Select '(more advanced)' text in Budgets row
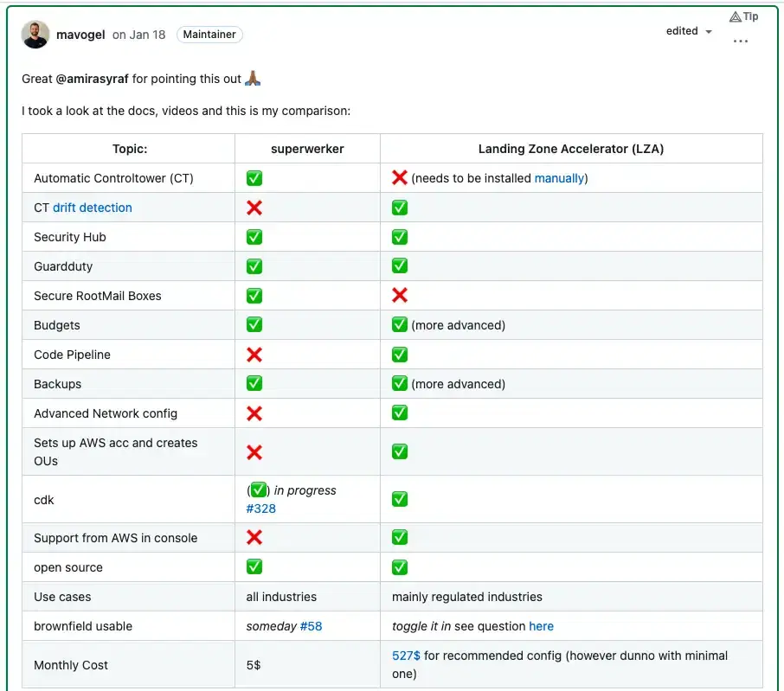The height and width of the screenshot is (691, 784). click(458, 325)
